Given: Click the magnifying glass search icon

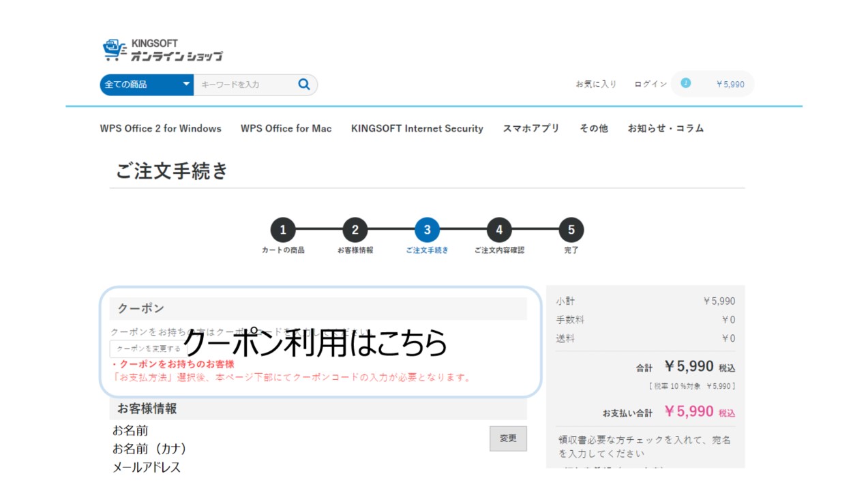Looking at the screenshot, I should 304,85.
